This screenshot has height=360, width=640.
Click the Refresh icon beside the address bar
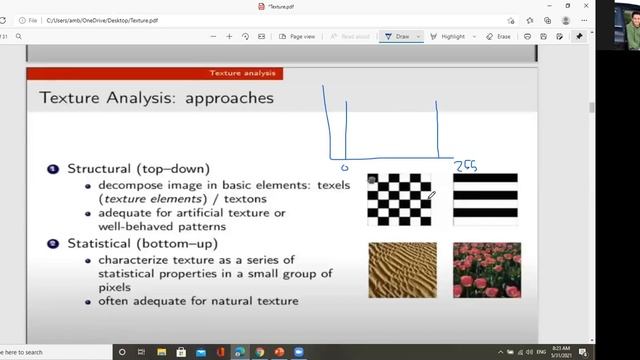coord(2,20)
